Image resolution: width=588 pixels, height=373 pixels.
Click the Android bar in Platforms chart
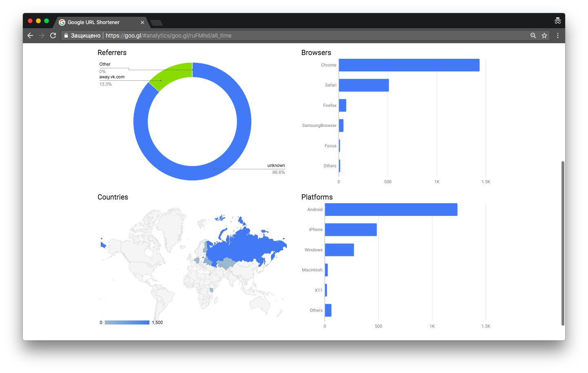391,210
